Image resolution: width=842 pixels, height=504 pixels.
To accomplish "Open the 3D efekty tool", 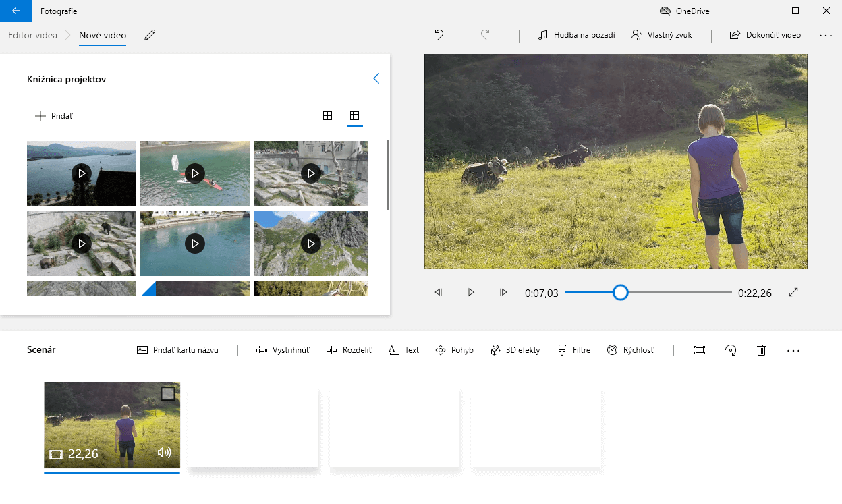I will coord(515,350).
